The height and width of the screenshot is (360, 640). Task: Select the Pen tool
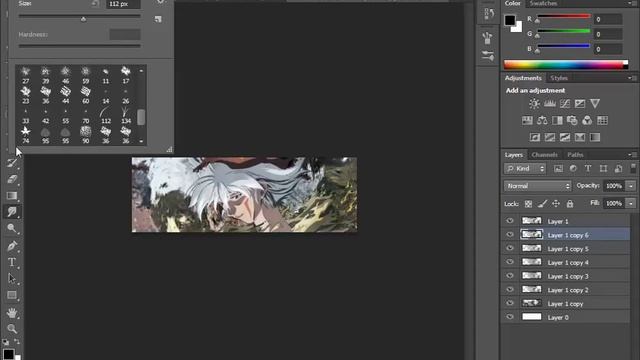tap(12, 246)
